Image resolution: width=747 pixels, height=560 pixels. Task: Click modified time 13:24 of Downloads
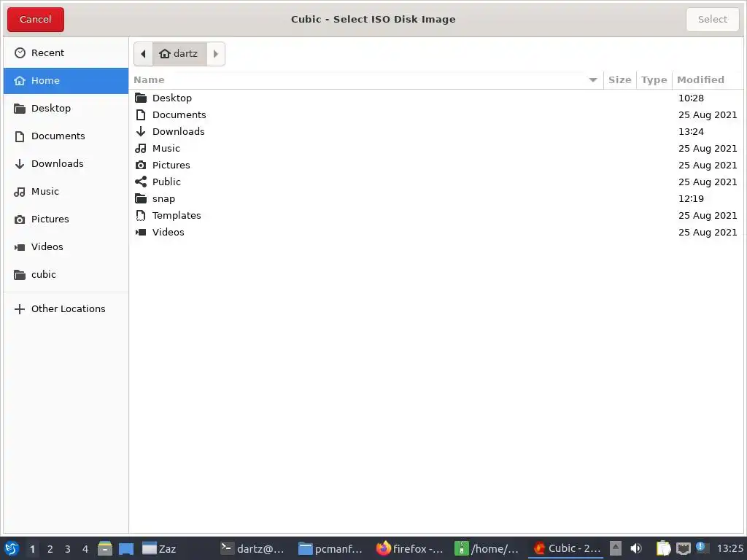pyautogui.click(x=691, y=131)
